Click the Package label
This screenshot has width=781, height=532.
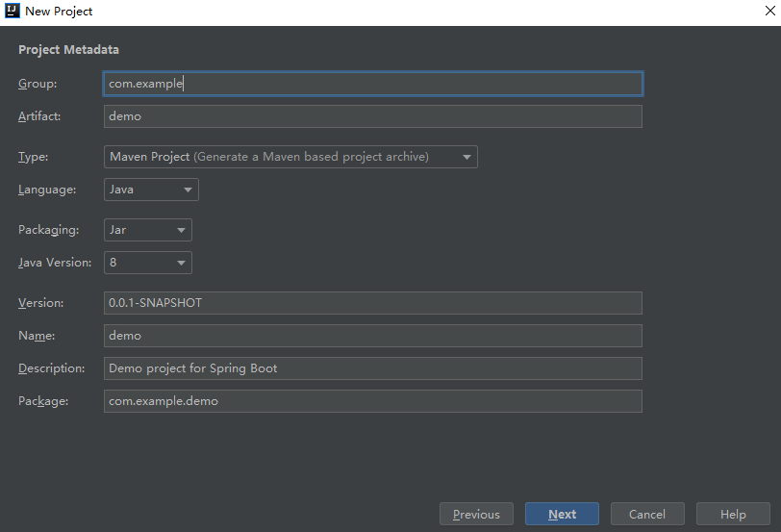click(43, 401)
